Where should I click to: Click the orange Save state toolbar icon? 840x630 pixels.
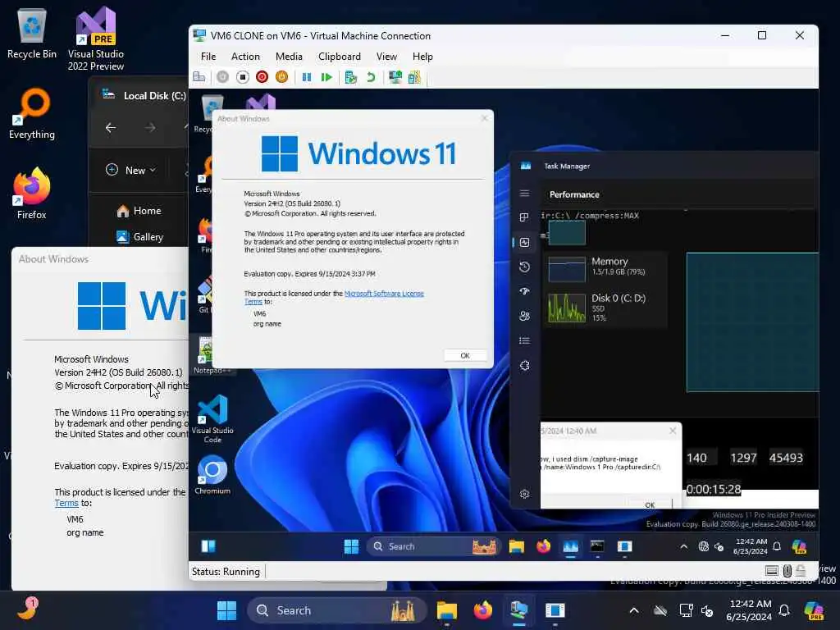click(x=281, y=77)
